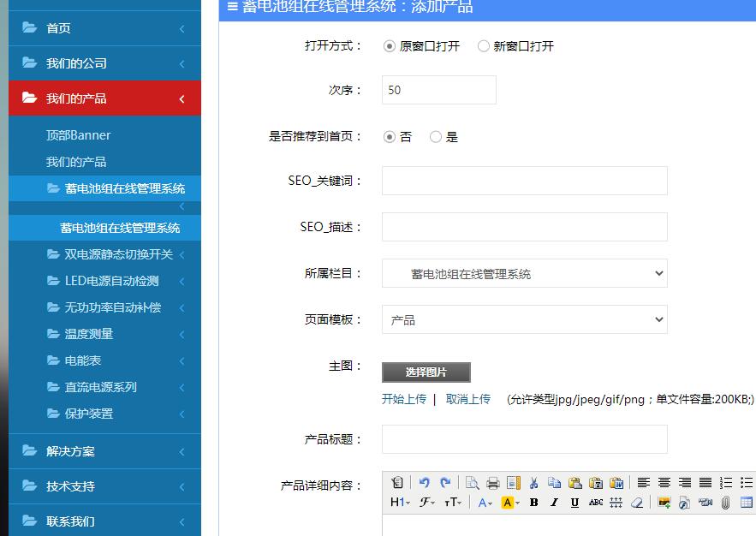Click the print icon in editor
The width and height of the screenshot is (756, 536).
[493, 483]
